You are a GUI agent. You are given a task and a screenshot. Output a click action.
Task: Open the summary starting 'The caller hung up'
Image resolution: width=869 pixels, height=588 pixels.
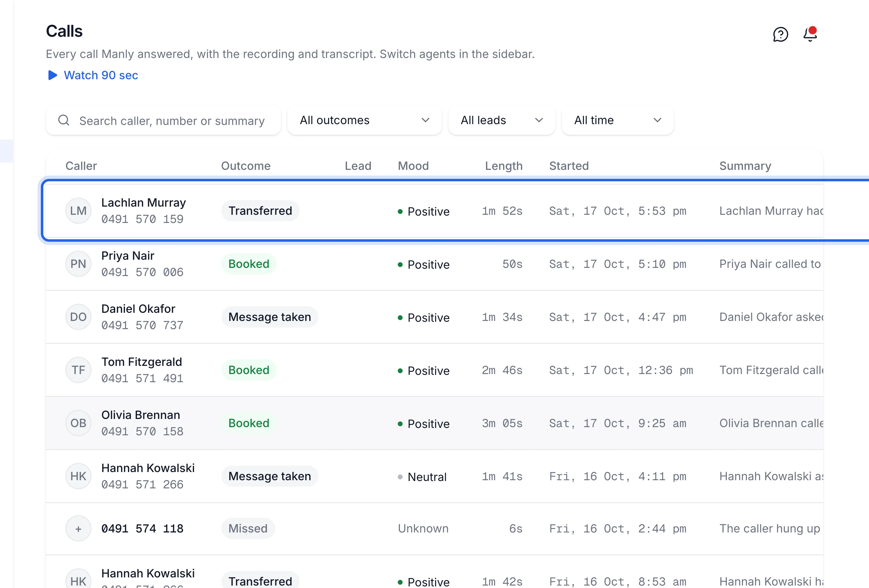tap(770, 529)
